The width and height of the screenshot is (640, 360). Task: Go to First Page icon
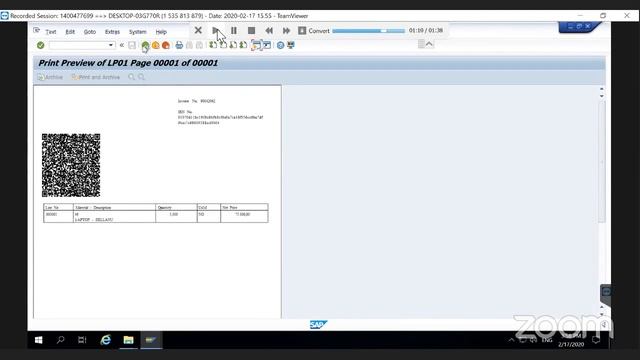pos(213,45)
